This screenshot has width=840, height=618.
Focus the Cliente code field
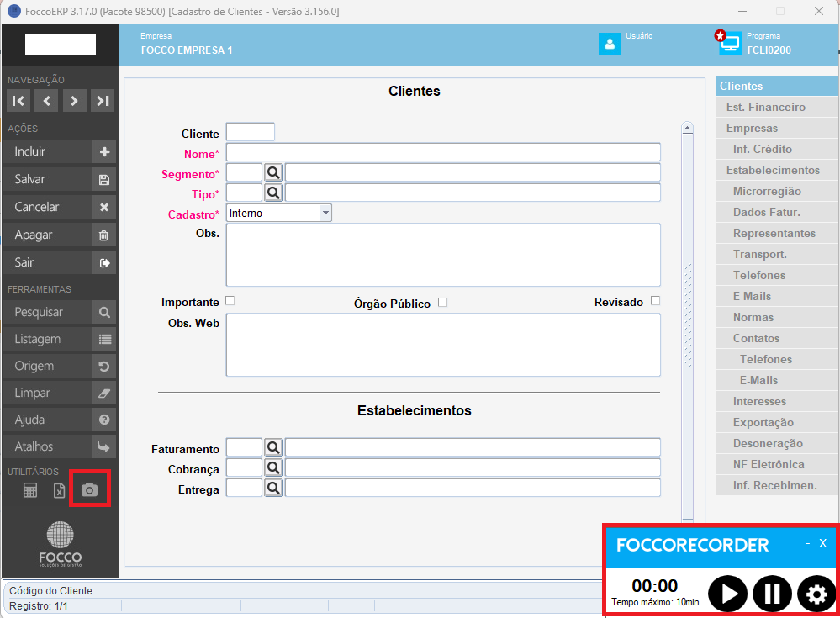tap(251, 132)
